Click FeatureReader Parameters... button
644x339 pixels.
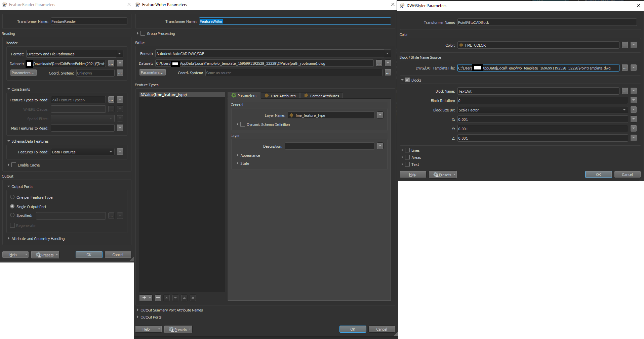click(23, 73)
